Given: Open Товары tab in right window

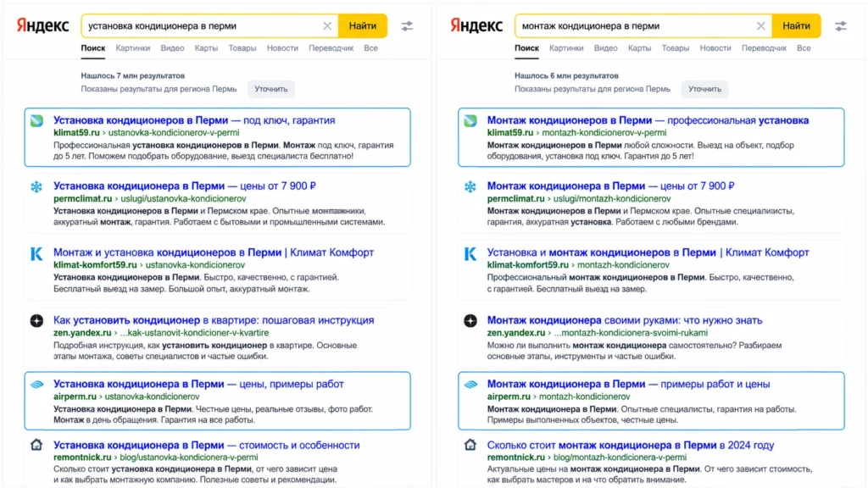Looking at the screenshot, I should click(676, 48).
